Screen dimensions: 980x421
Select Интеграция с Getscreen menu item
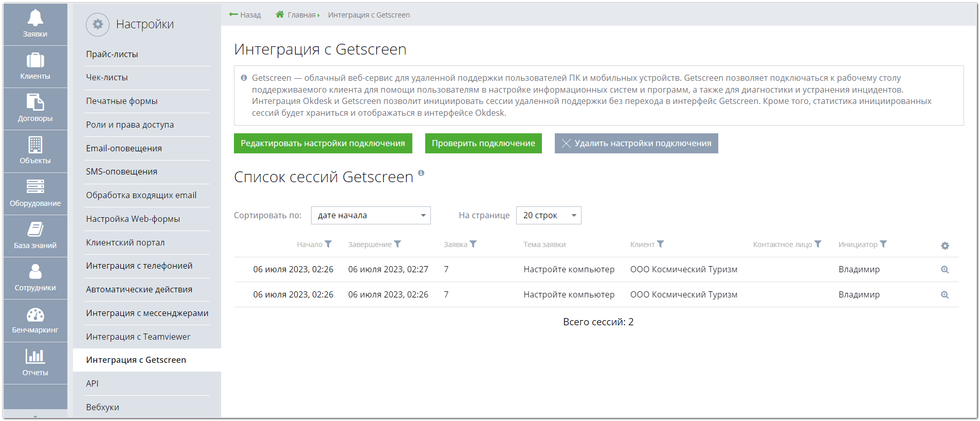[147, 360]
